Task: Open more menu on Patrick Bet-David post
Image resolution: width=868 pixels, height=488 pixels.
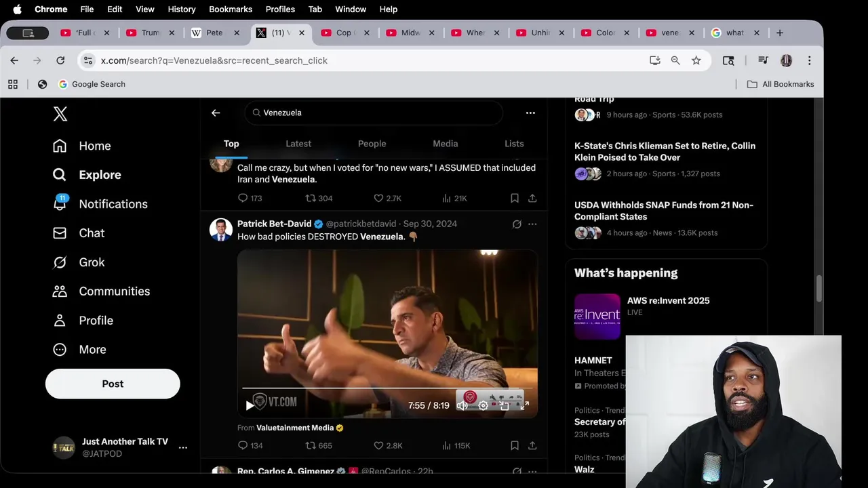Action: [x=532, y=224]
